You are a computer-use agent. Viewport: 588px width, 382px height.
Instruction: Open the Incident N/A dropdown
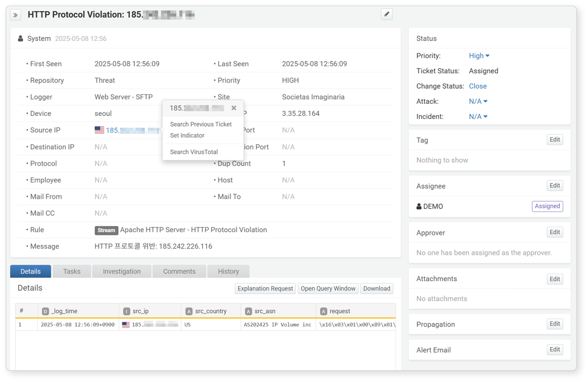tap(478, 116)
